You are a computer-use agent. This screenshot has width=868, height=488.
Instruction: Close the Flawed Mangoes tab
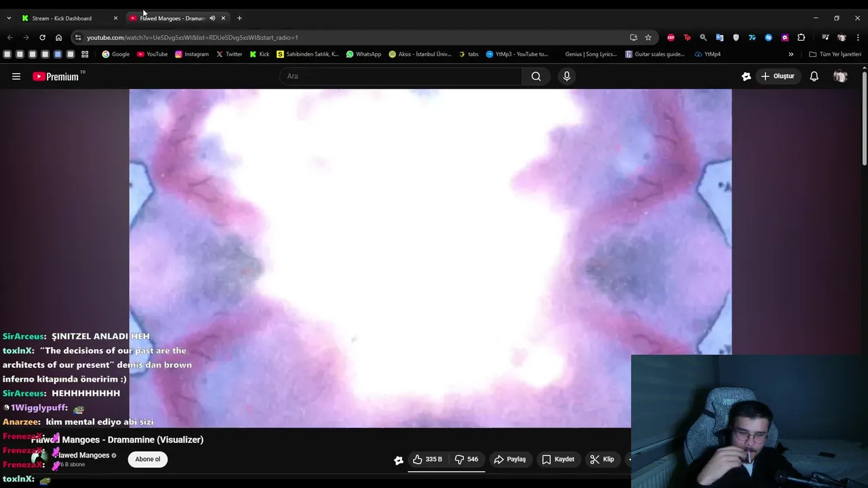click(x=223, y=18)
